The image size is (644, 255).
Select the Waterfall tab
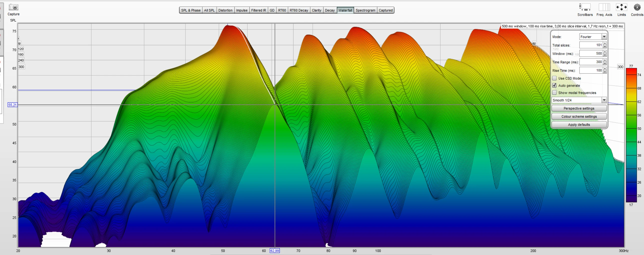pos(345,10)
